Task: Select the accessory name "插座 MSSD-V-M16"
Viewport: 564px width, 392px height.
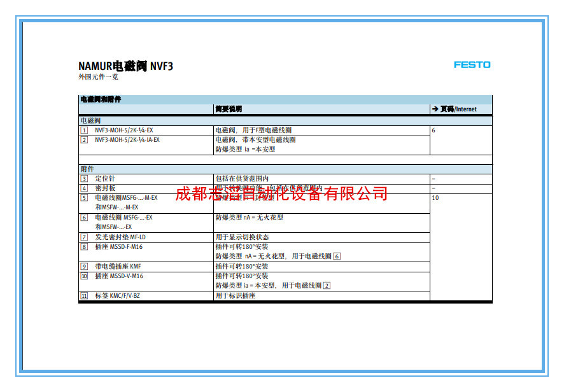Action: click(x=119, y=276)
